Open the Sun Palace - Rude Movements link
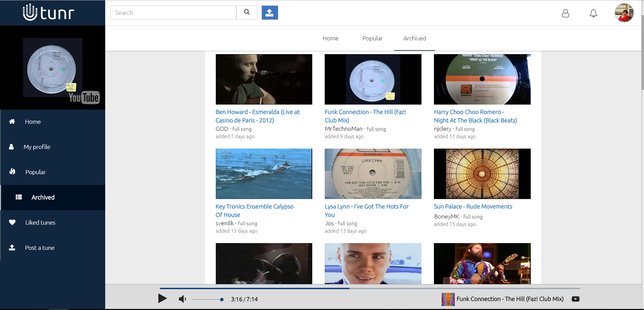Viewport: 644px width, 310px height. coord(473,206)
